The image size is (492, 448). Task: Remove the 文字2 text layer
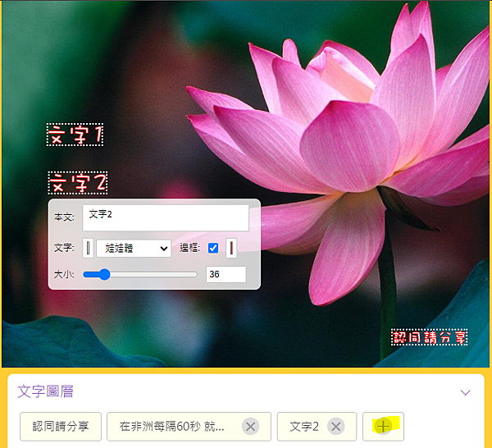335,427
